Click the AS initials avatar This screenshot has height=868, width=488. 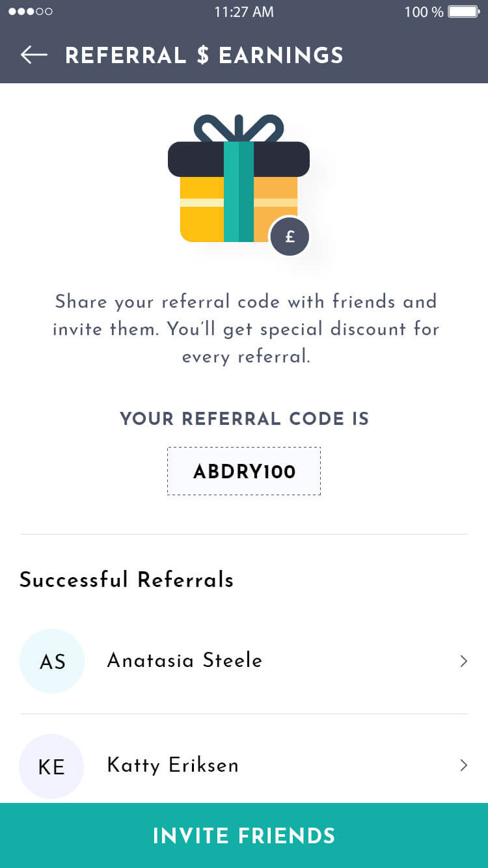(x=52, y=661)
